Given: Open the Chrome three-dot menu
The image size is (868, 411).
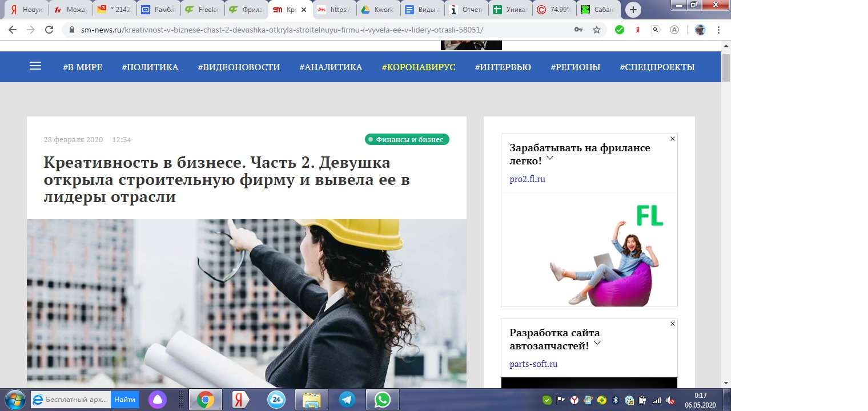Looking at the screenshot, I should click(718, 30).
